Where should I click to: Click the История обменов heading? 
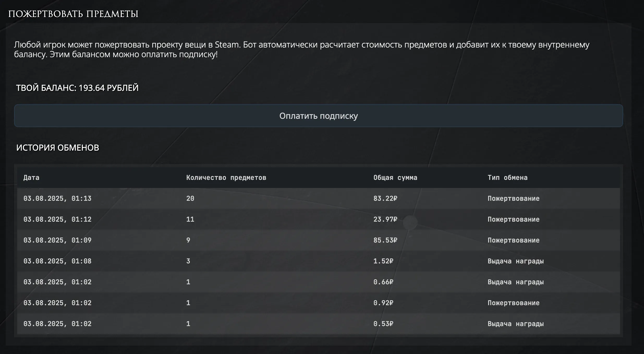pyautogui.click(x=58, y=148)
